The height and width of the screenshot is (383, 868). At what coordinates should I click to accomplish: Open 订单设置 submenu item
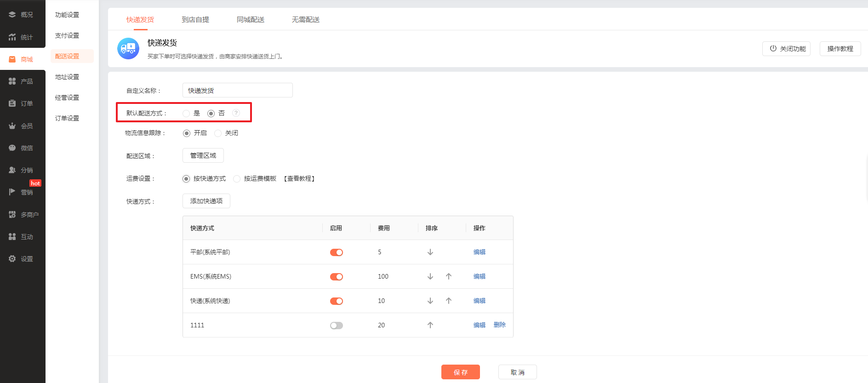(67, 118)
